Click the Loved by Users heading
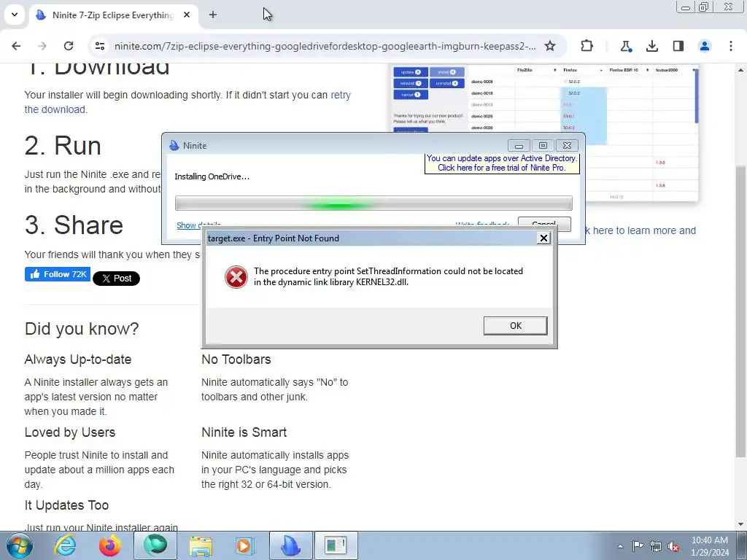Screen dimensions: 747x560 point(69,432)
